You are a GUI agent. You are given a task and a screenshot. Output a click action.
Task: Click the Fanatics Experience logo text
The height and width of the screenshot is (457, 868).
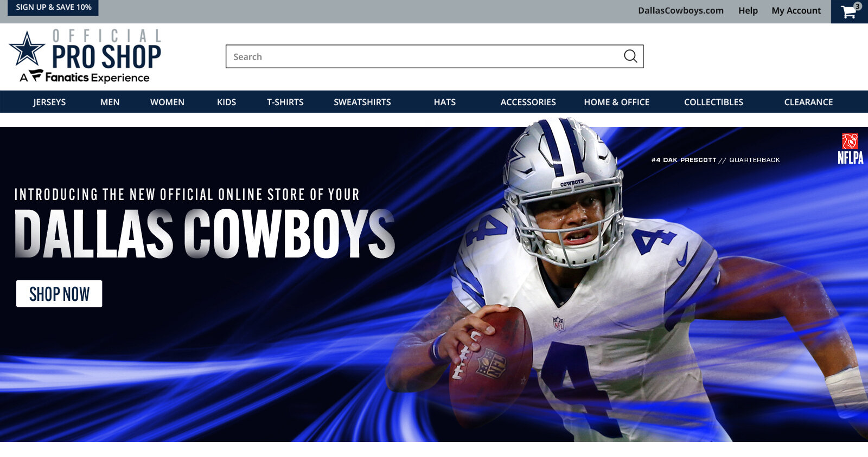pyautogui.click(x=90, y=78)
